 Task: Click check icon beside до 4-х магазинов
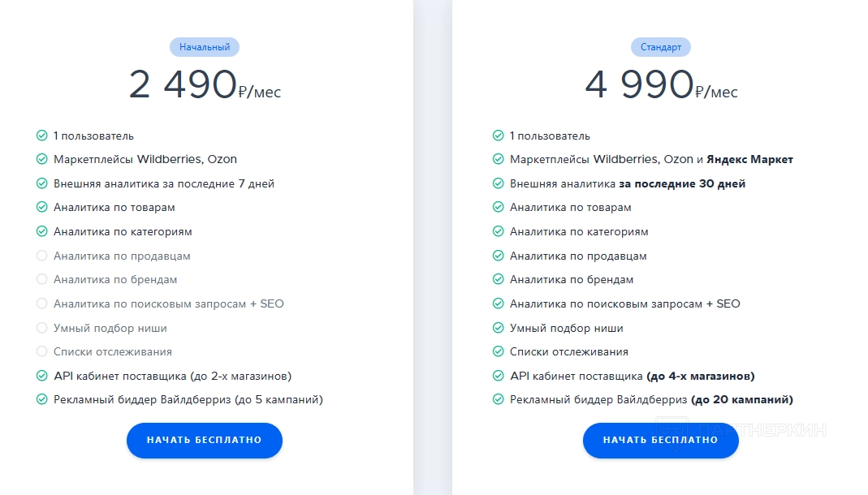499,376
